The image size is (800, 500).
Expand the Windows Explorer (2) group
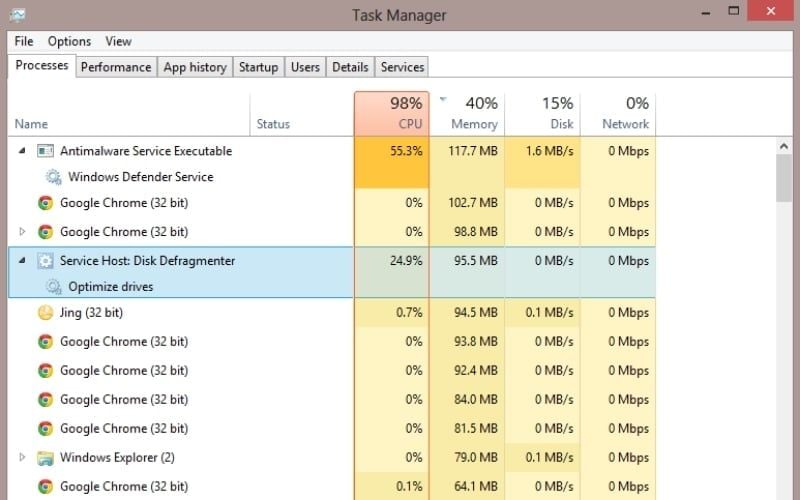(22, 457)
